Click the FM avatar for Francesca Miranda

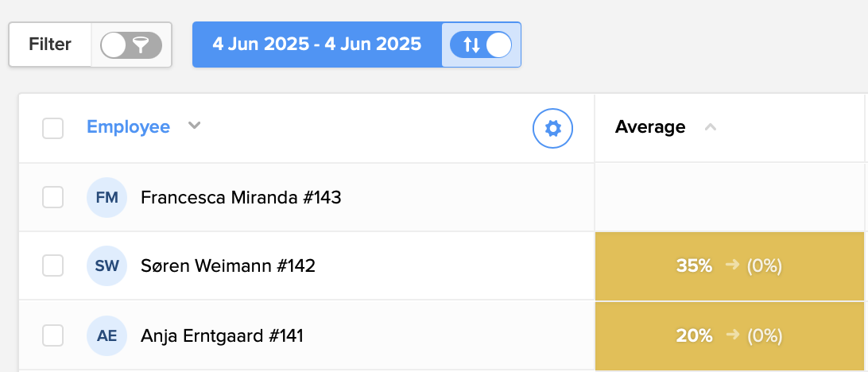coord(107,197)
